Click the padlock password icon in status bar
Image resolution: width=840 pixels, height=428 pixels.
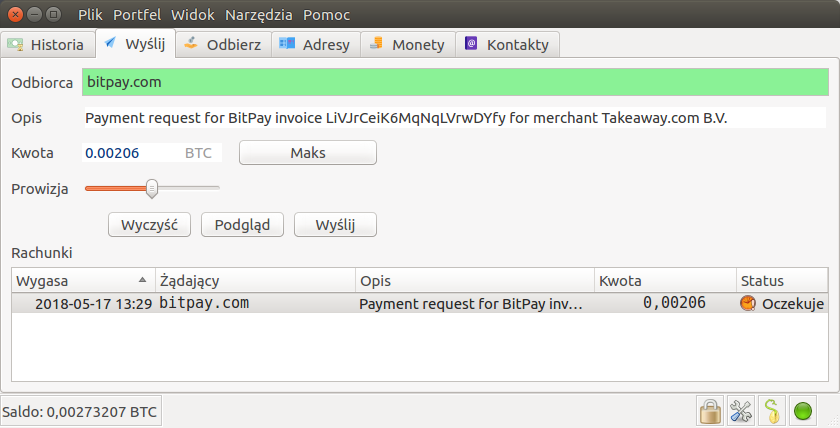710,410
